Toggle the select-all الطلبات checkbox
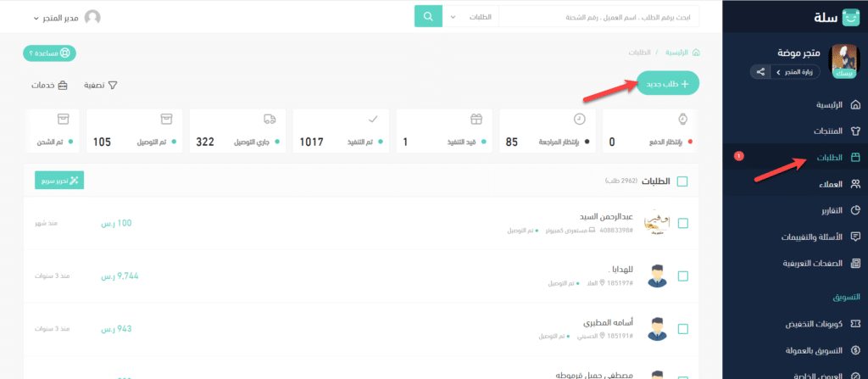 [682, 181]
